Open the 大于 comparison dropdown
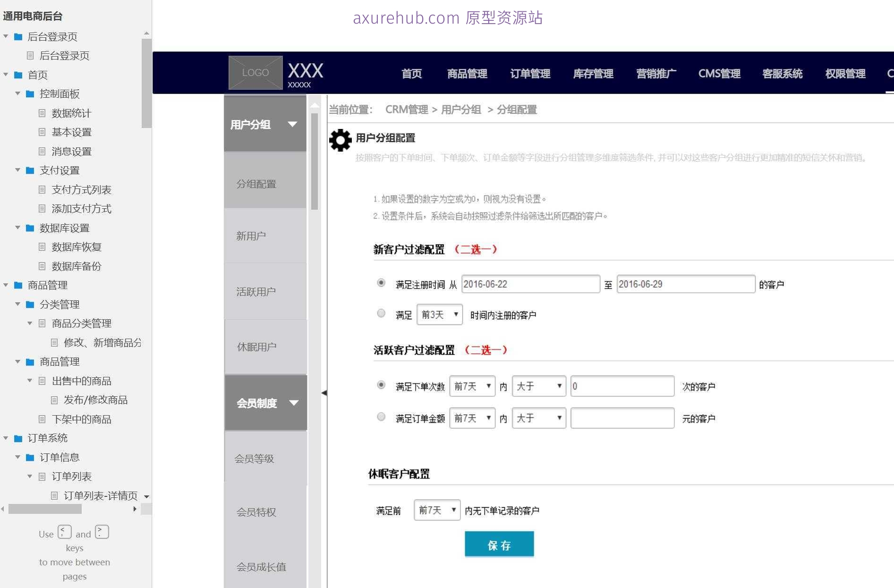 click(538, 386)
